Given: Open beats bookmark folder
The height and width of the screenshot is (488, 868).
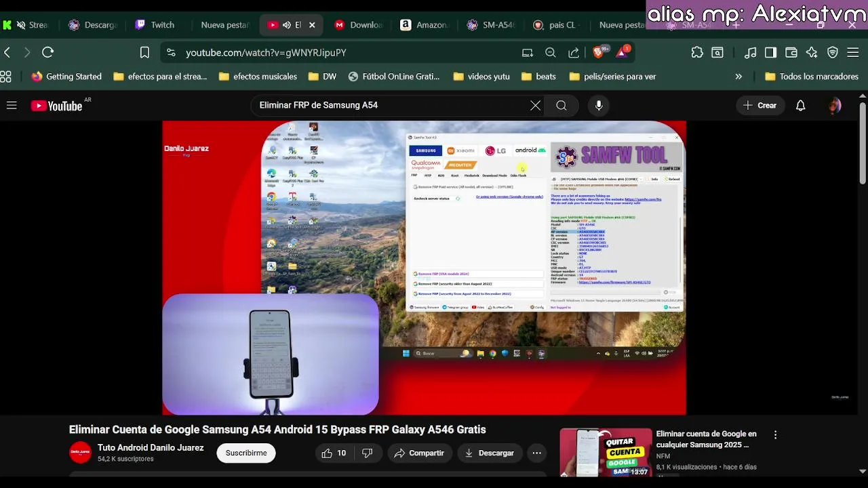Looking at the screenshot, I should (x=538, y=77).
